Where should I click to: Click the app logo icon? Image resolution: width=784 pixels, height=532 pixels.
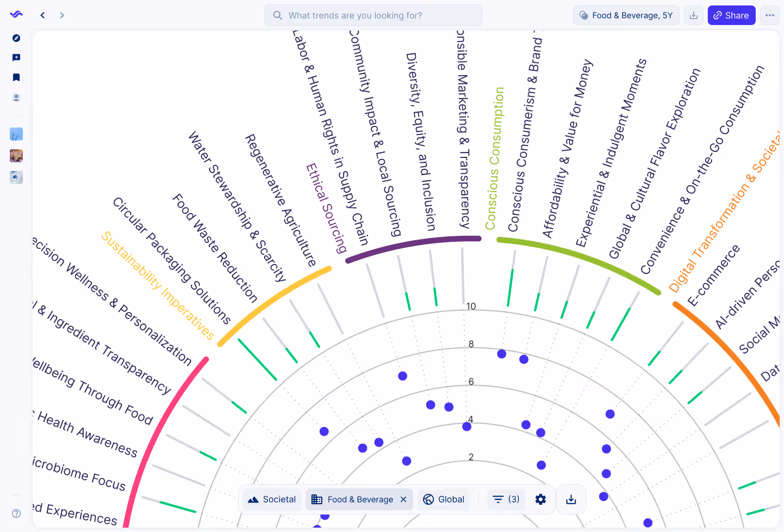coord(16,15)
